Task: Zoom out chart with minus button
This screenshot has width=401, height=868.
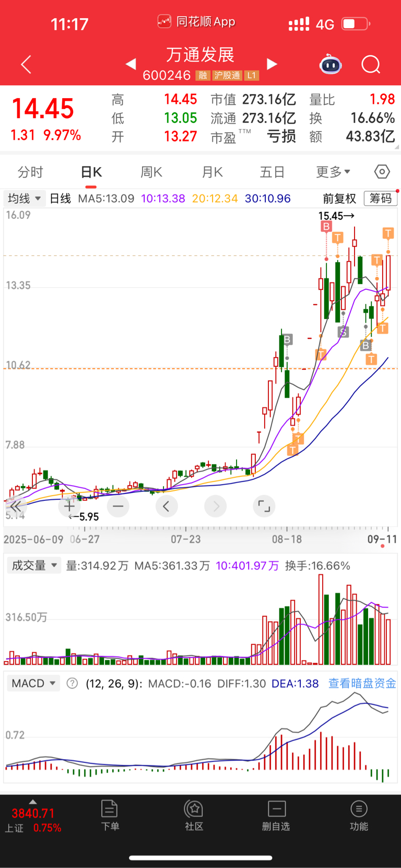Action: point(118,506)
